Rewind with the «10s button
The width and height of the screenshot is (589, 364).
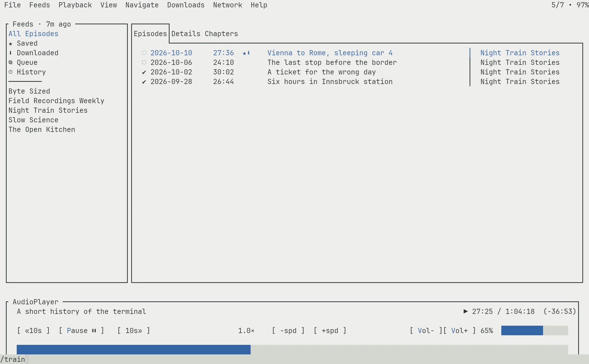click(x=33, y=331)
